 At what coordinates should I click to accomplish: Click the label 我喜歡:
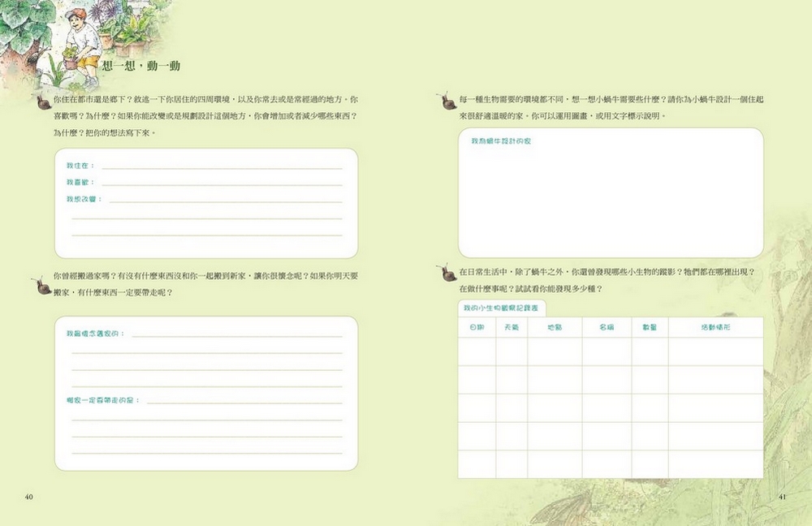pyautogui.click(x=80, y=183)
